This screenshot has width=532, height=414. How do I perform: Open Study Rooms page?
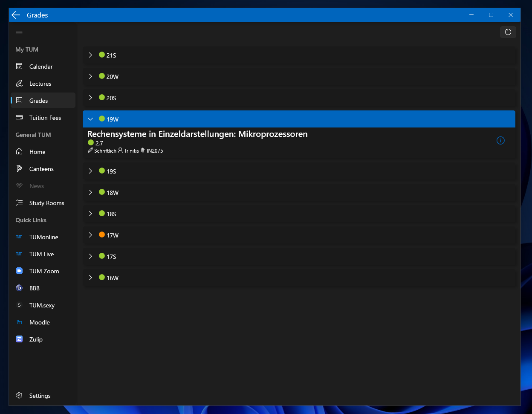pos(43,203)
